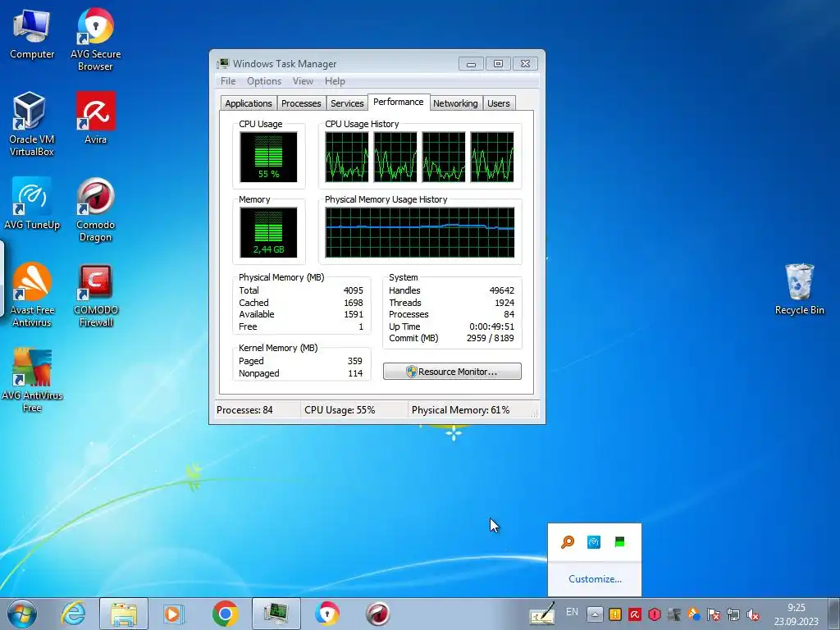This screenshot has width=840, height=630.
Task: Click the network connection tray icon
Action: pos(733,614)
